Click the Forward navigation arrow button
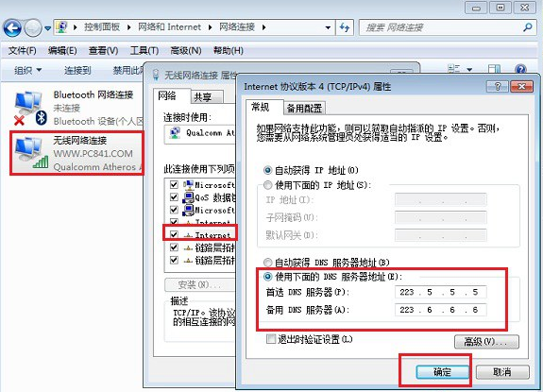 33,27
